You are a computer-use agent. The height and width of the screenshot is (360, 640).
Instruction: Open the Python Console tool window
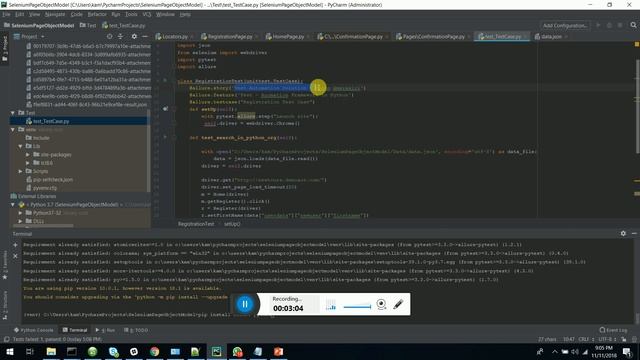pyautogui.click(x=33, y=330)
